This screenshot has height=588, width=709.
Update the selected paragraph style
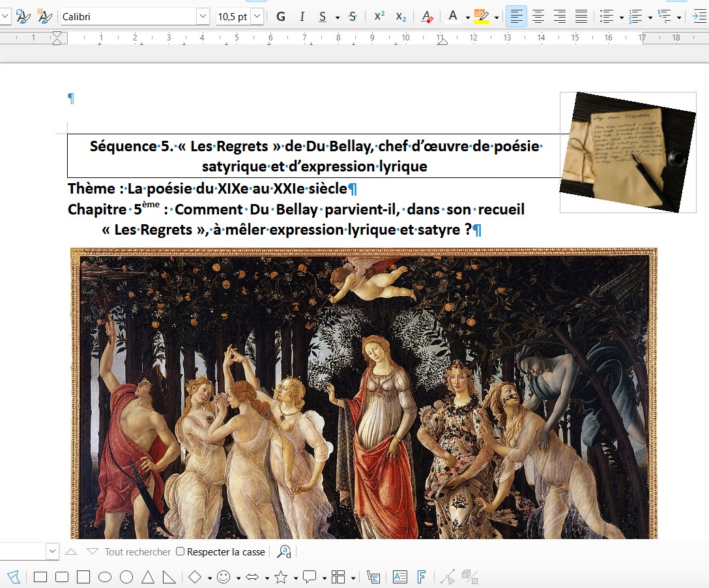(23, 17)
